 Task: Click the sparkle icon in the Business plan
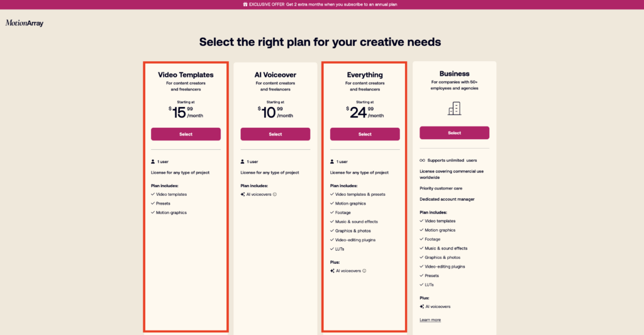421,306
